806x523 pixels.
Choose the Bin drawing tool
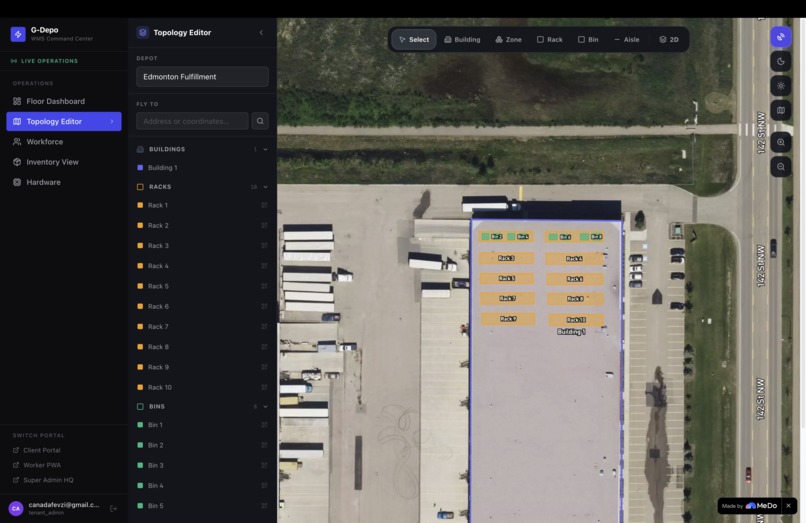coord(588,40)
